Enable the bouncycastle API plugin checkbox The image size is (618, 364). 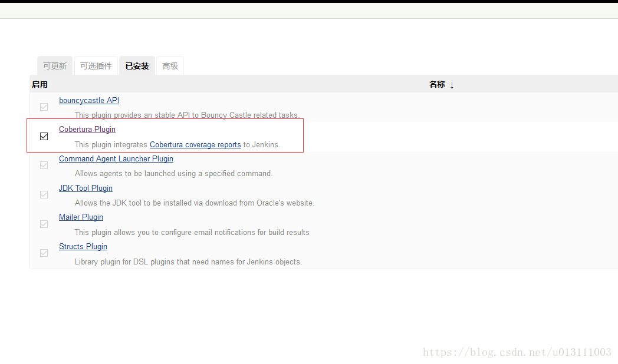(x=44, y=107)
